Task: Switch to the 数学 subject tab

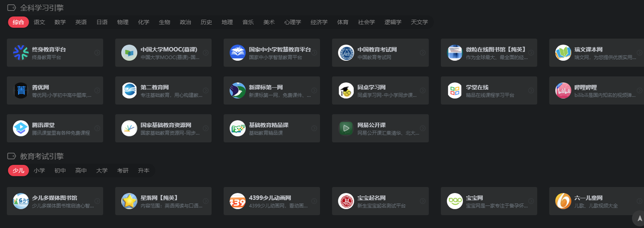Action: [60, 22]
